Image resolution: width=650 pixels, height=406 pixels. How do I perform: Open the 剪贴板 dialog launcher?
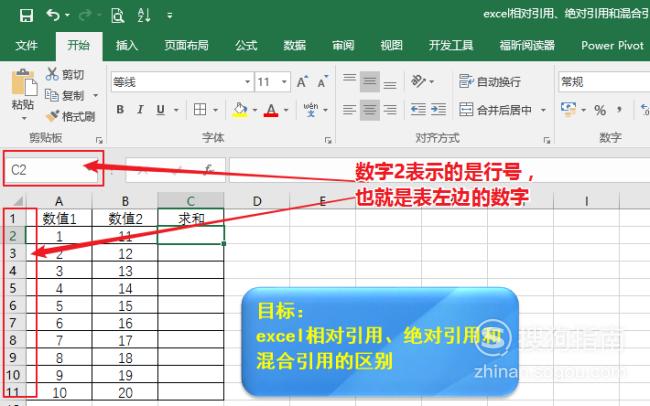(99, 140)
